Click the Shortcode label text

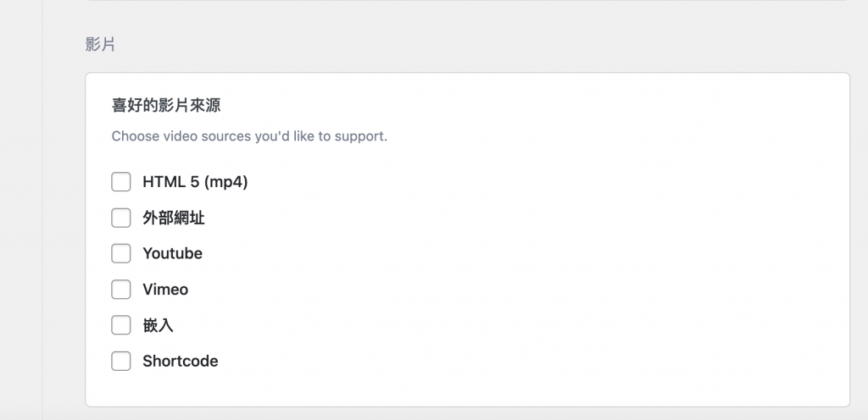180,361
